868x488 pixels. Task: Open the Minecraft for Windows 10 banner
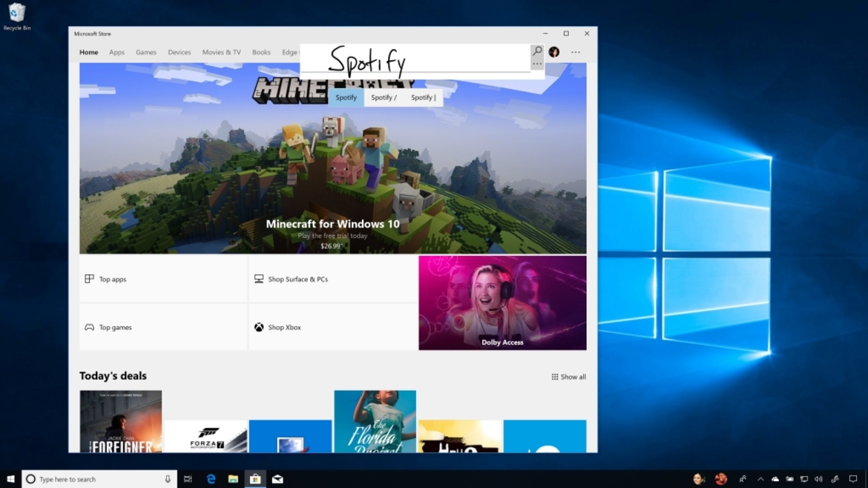point(332,158)
